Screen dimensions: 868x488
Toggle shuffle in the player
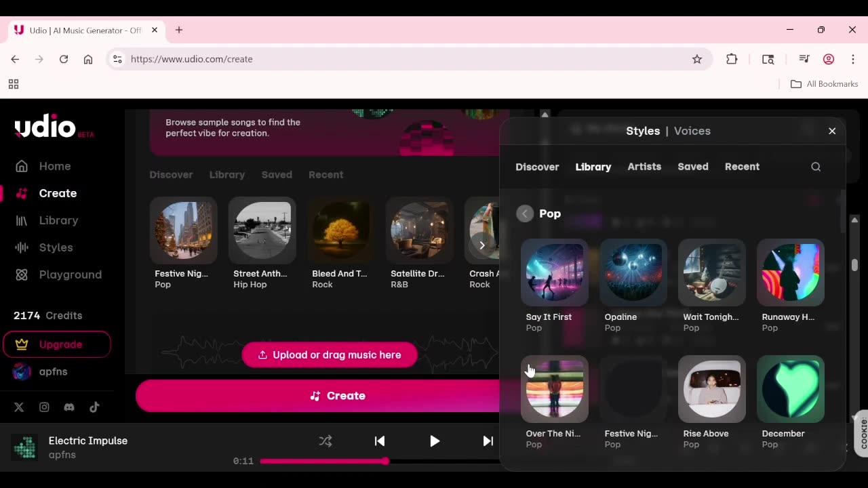coord(325,441)
